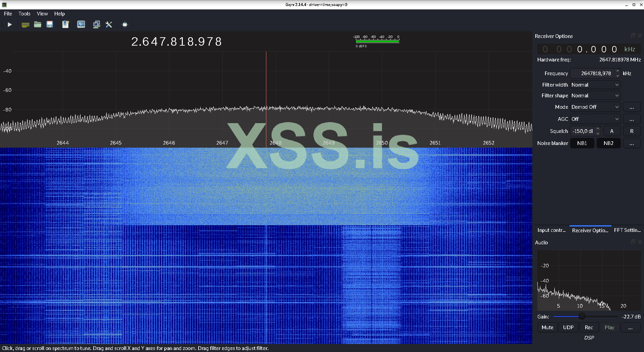Change demodulation via the Mode dropdown
The image size is (644, 352).
[594, 107]
